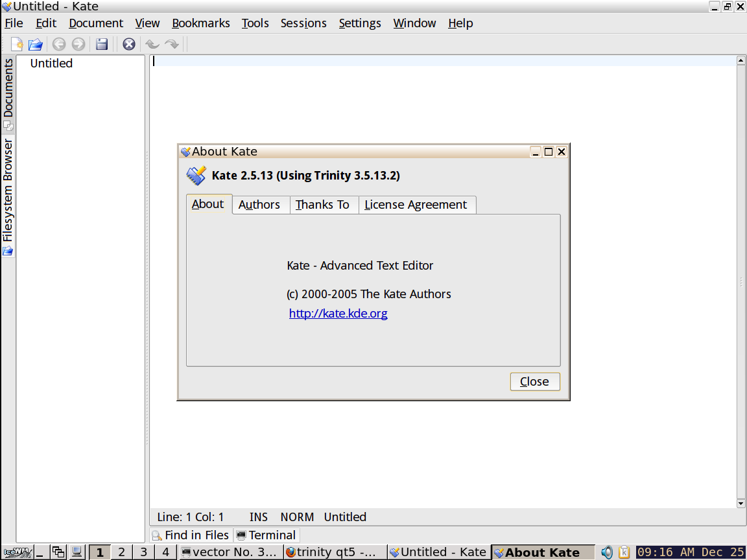The height and width of the screenshot is (560, 747).
Task: Click into the editor text area first line
Action: click(x=443, y=61)
